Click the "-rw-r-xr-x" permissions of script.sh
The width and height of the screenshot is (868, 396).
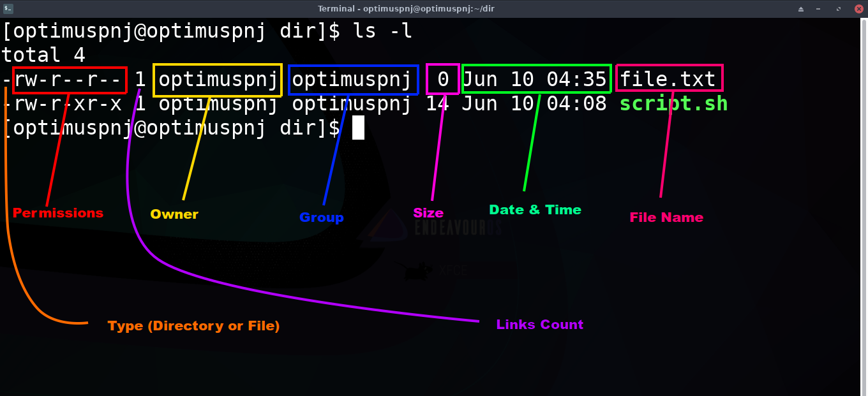point(62,104)
